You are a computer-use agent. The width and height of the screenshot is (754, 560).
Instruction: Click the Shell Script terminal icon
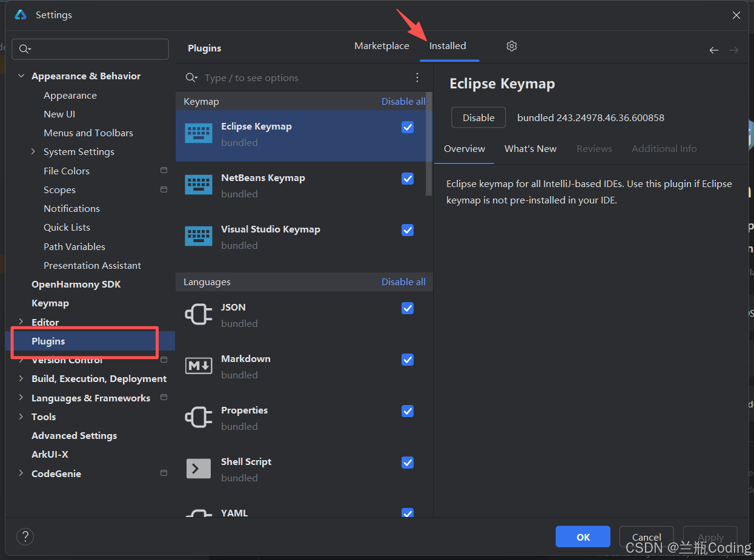[199, 469]
